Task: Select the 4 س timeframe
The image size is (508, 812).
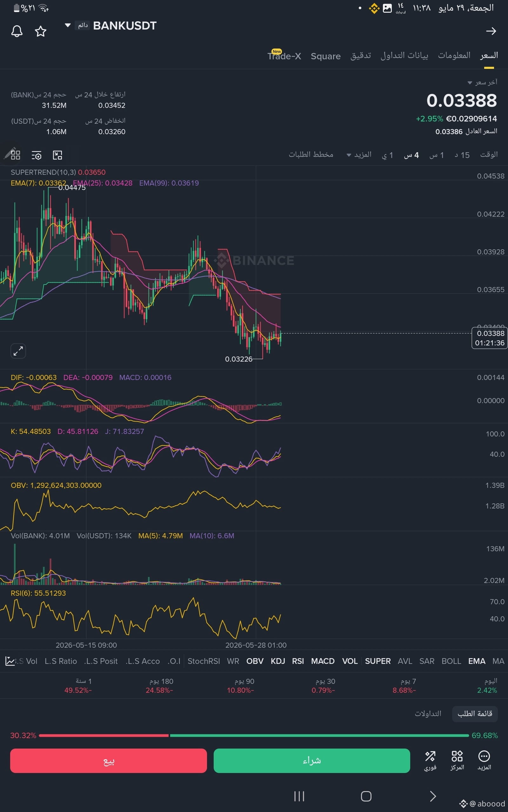Action: [x=411, y=155]
